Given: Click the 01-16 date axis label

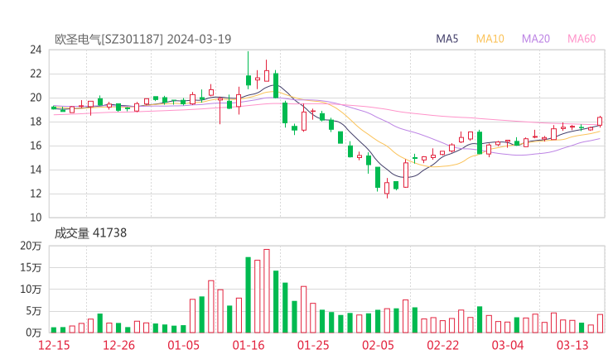Looking at the screenshot, I should pos(249,345).
